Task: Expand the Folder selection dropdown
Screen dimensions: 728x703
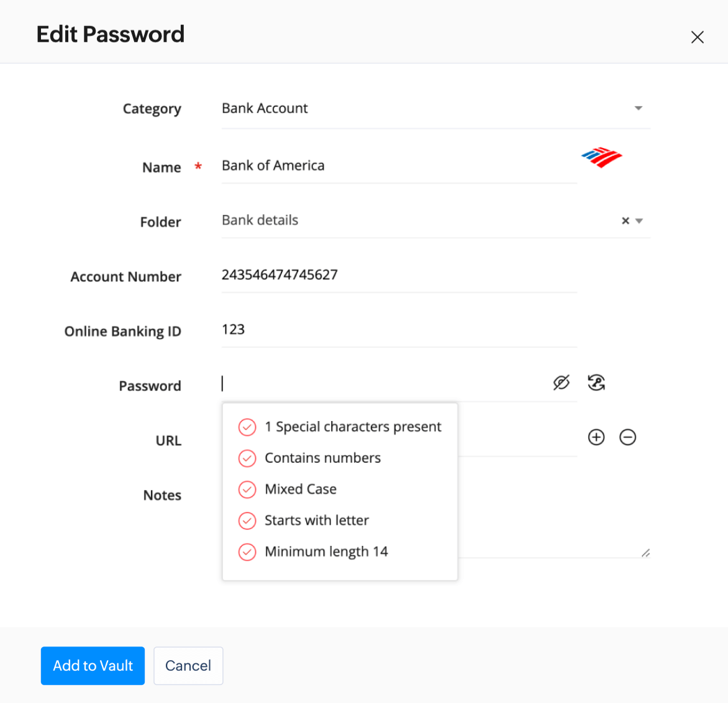Action: tap(640, 220)
